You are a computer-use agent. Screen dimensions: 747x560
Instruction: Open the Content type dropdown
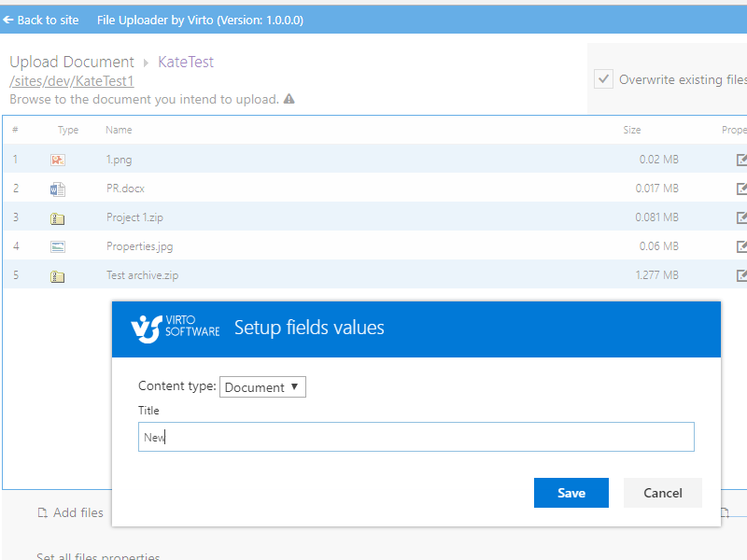click(x=262, y=386)
